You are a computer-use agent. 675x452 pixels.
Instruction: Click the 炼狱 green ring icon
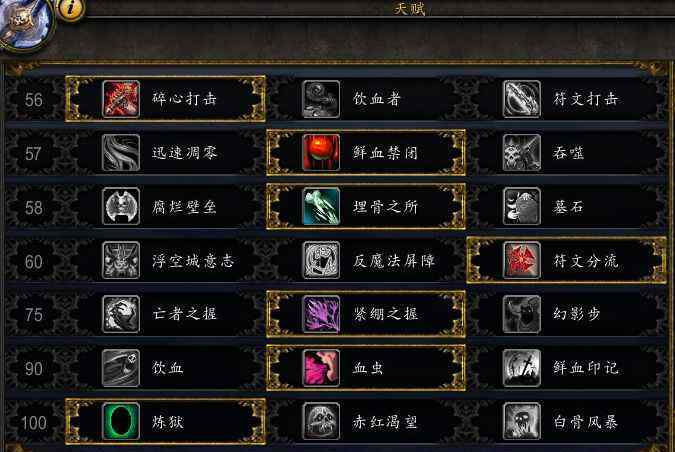pos(121,421)
